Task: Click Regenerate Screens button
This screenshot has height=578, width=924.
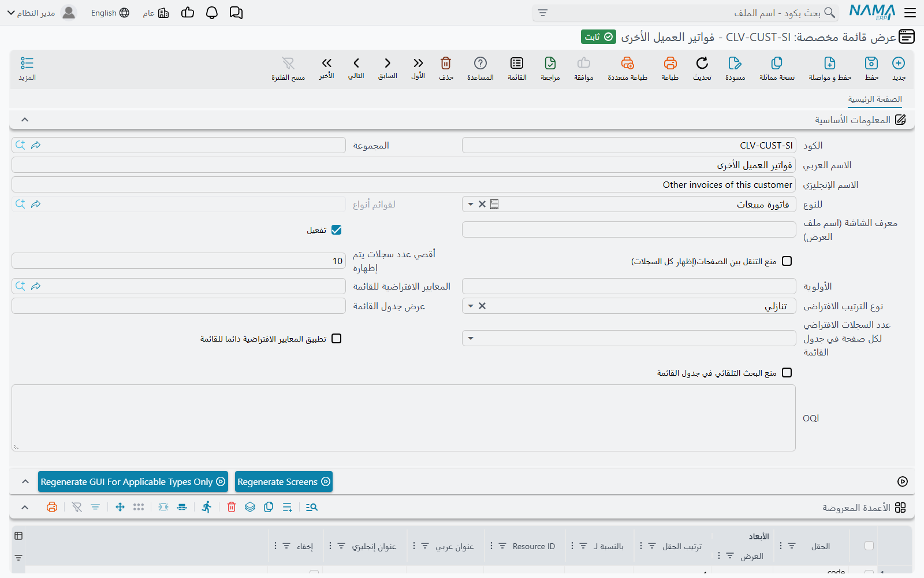Action: 284,481
